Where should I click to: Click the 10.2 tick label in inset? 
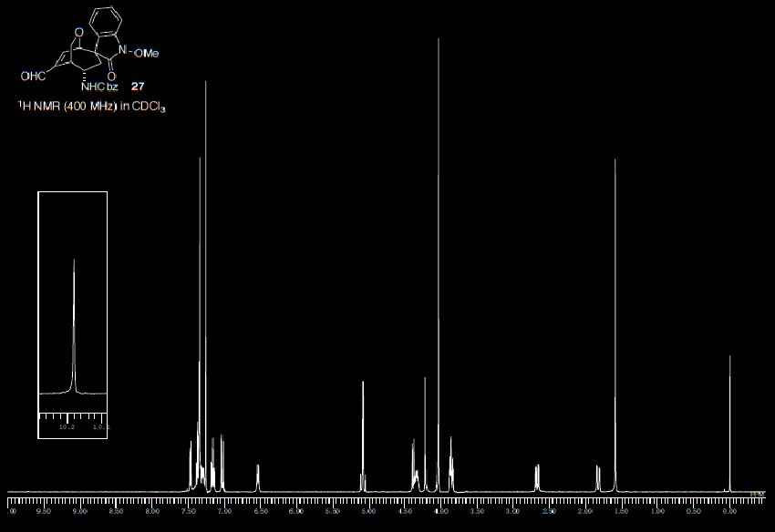pyautogui.click(x=67, y=426)
